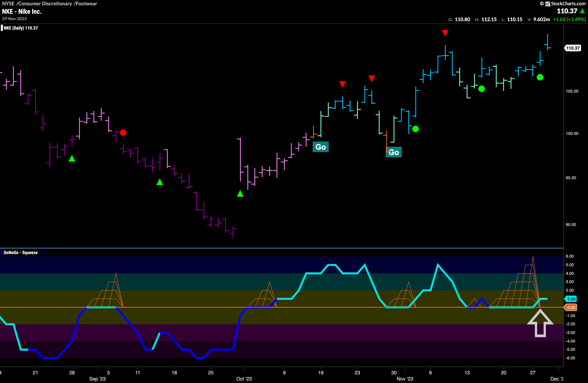Click the green circle near Nov 16
Screen dimensions: 588x383
point(481,89)
